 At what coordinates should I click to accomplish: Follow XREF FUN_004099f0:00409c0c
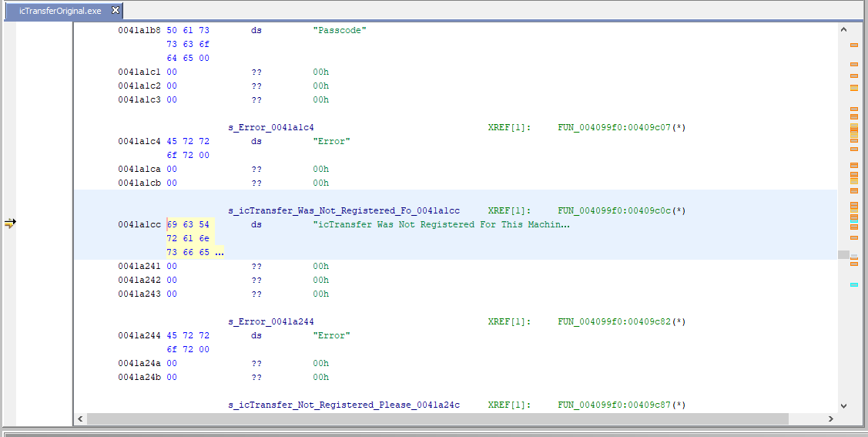(622, 211)
